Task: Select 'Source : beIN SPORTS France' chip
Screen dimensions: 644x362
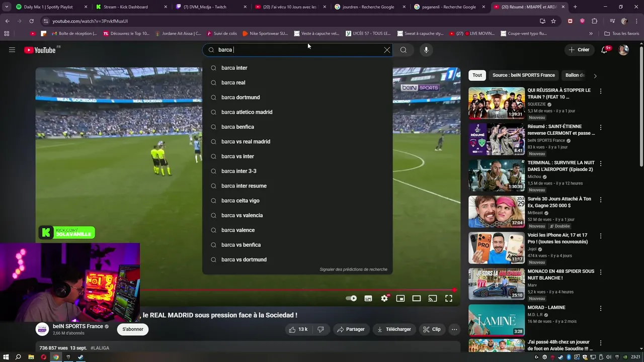Action: (524, 75)
